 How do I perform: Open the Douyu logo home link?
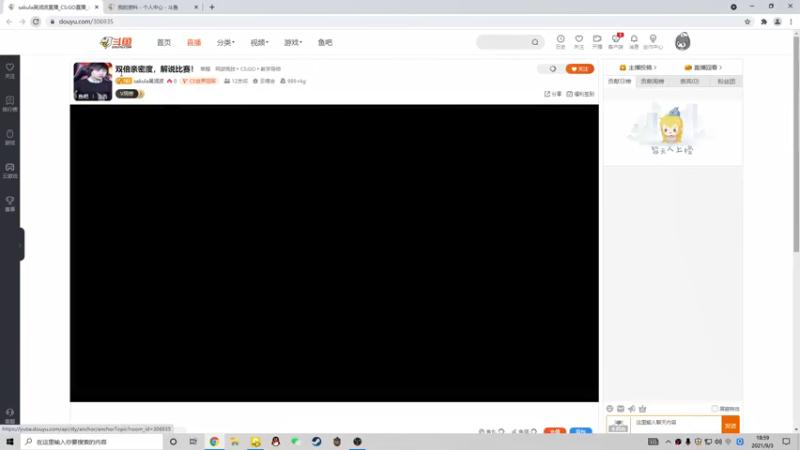click(116, 42)
